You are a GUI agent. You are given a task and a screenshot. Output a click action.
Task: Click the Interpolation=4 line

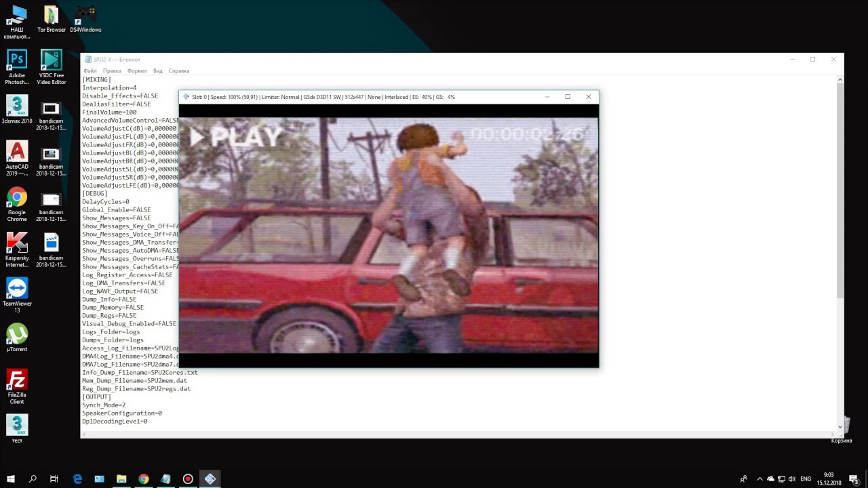pyautogui.click(x=109, y=88)
